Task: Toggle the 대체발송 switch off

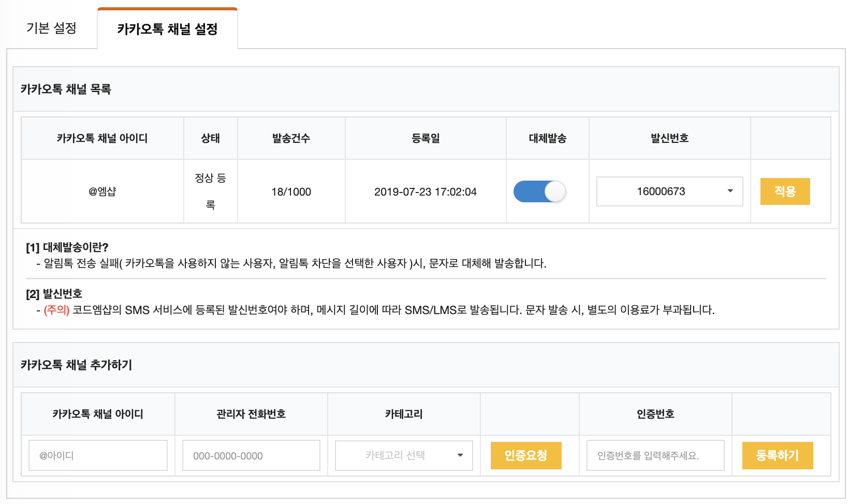Action: (540, 191)
